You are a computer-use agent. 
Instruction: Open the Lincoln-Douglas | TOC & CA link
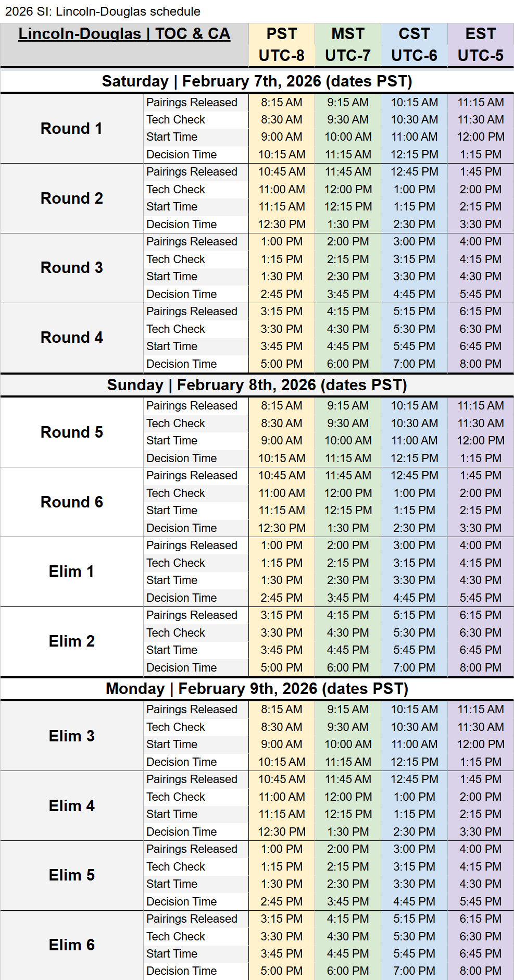pyautogui.click(x=124, y=34)
